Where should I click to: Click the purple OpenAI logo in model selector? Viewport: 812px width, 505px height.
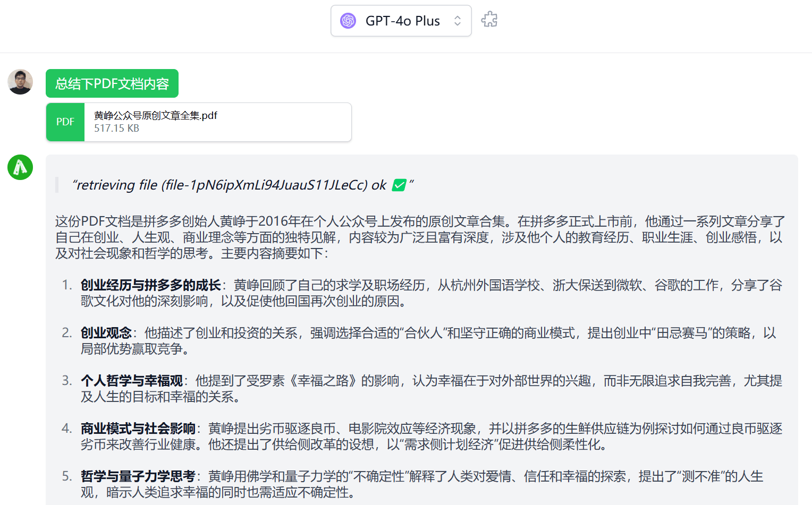pyautogui.click(x=348, y=21)
